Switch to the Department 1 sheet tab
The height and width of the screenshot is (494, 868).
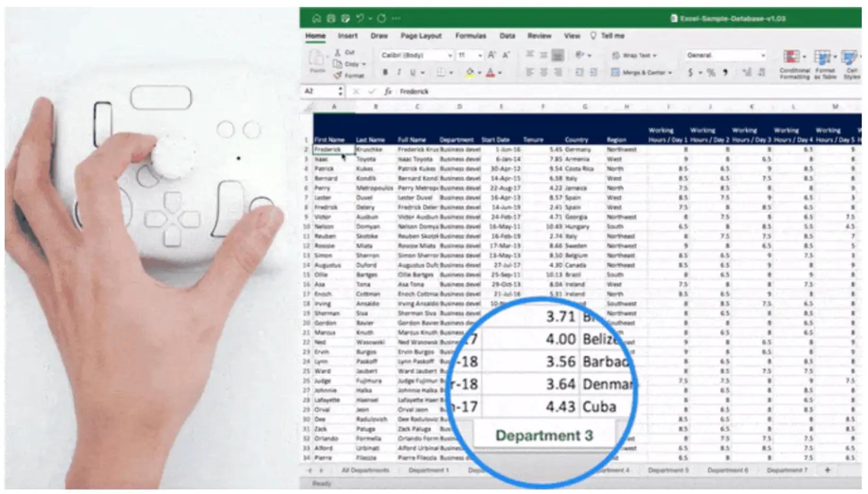point(429,470)
